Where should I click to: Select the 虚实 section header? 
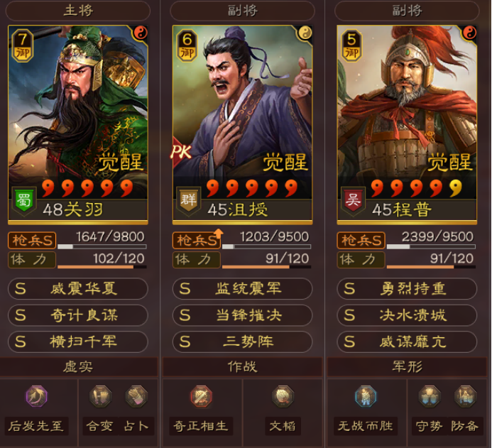(78, 367)
